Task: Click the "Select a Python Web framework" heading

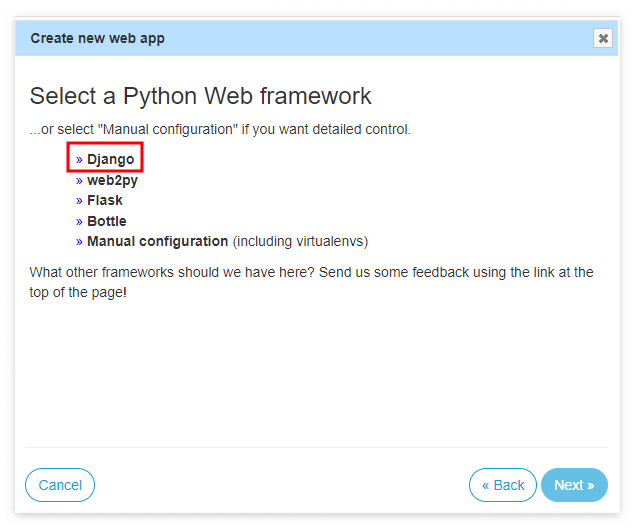Action: coord(200,96)
